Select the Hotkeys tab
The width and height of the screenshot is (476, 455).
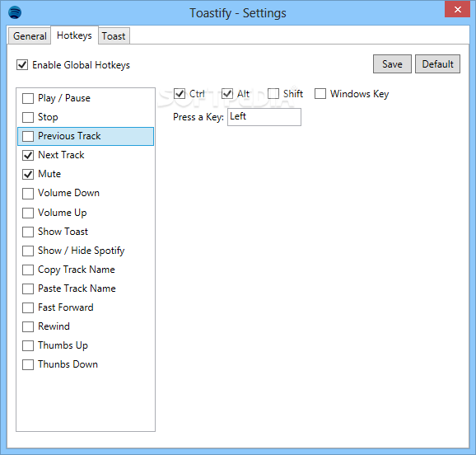point(74,35)
